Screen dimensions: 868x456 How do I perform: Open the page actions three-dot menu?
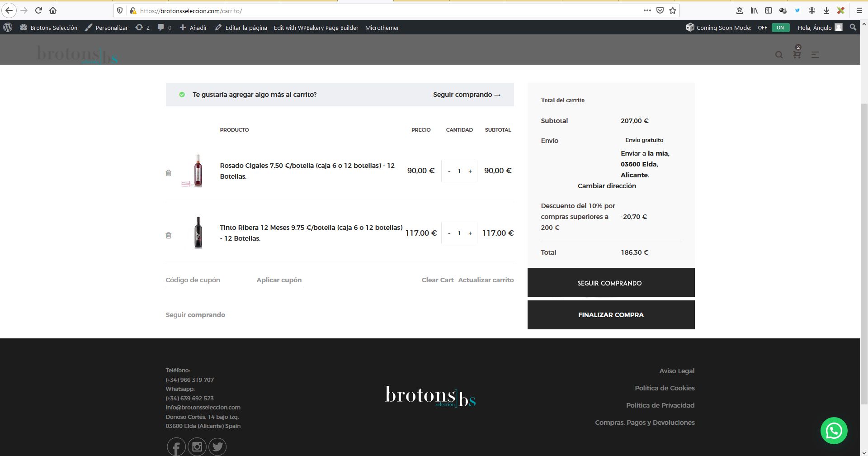[x=647, y=10]
